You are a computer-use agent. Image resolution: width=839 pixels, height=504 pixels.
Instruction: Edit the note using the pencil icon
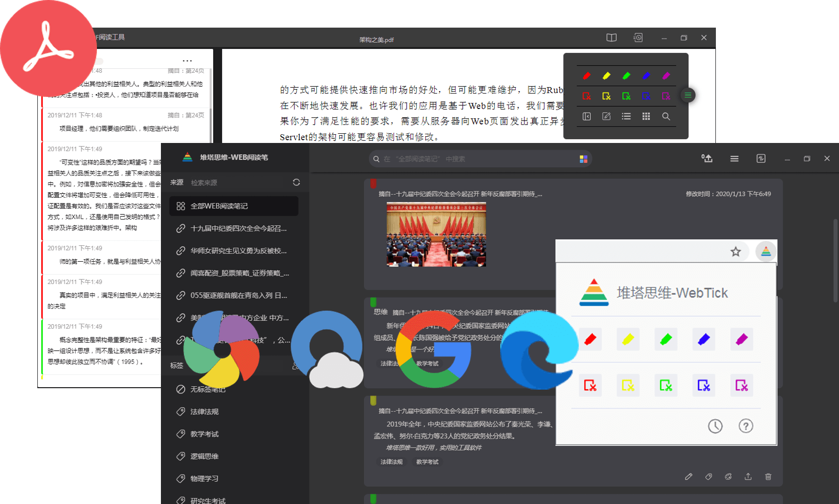689,477
